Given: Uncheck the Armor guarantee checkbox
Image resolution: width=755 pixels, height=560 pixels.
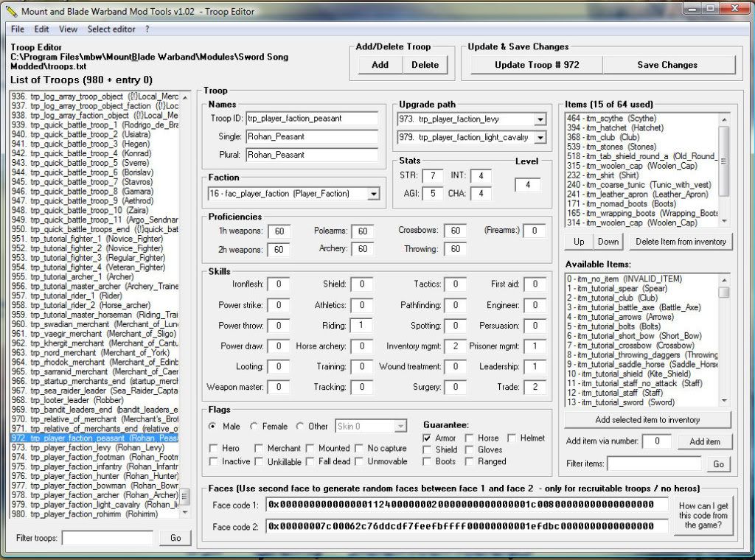Looking at the screenshot, I should coord(428,438).
